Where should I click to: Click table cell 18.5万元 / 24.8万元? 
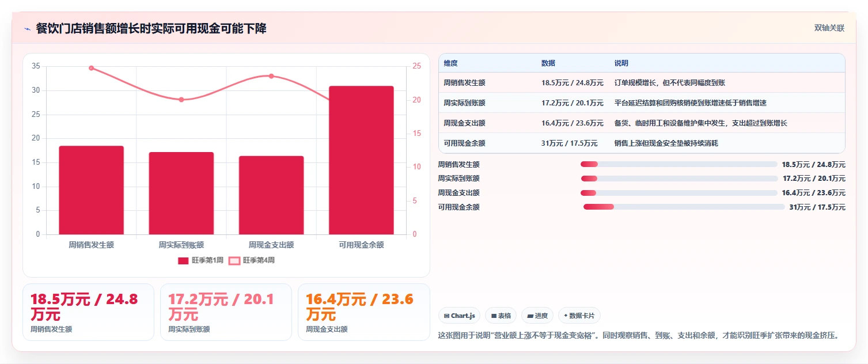pos(573,83)
